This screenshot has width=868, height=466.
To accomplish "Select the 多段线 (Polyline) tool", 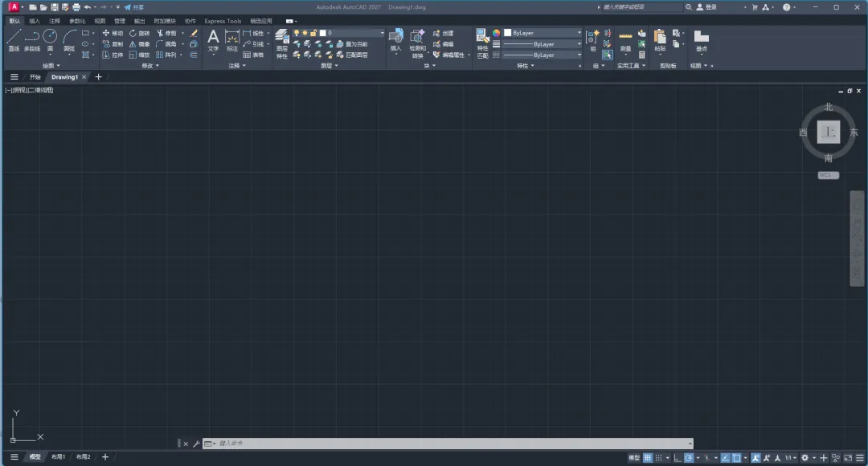I will (32, 40).
